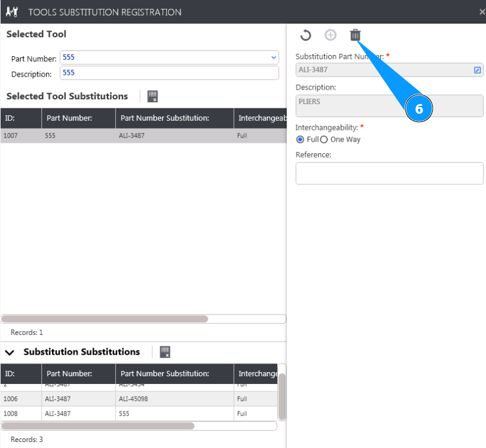Click the add substitution plus icon

click(330, 35)
